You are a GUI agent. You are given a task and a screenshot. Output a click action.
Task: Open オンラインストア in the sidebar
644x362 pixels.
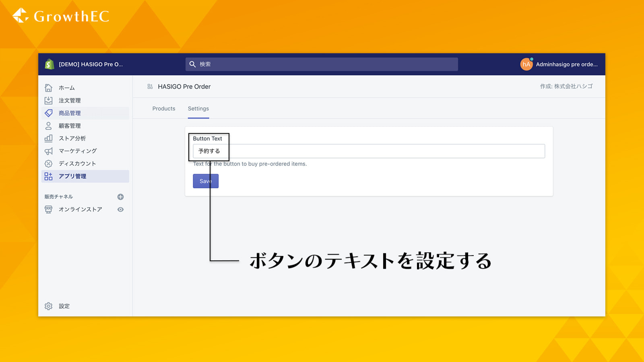80,210
